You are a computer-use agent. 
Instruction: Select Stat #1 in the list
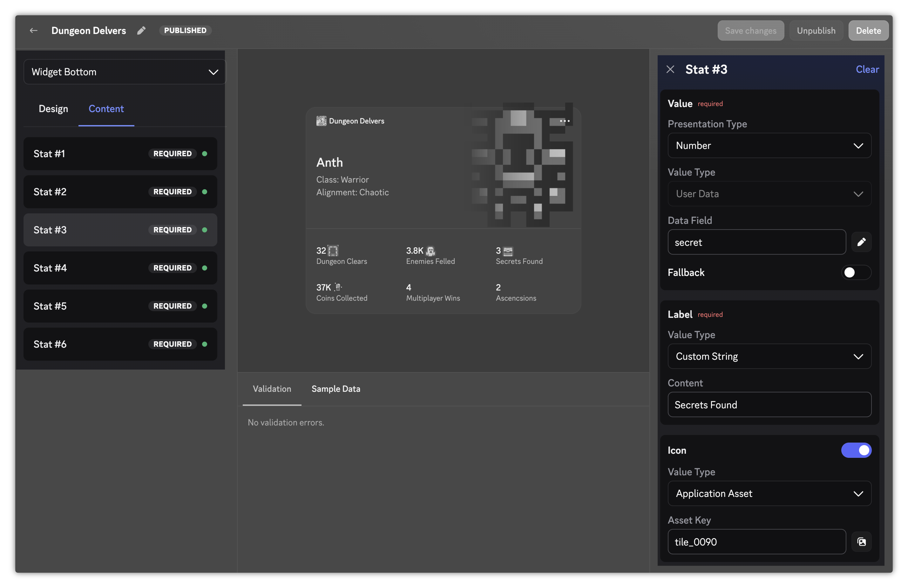(x=120, y=154)
